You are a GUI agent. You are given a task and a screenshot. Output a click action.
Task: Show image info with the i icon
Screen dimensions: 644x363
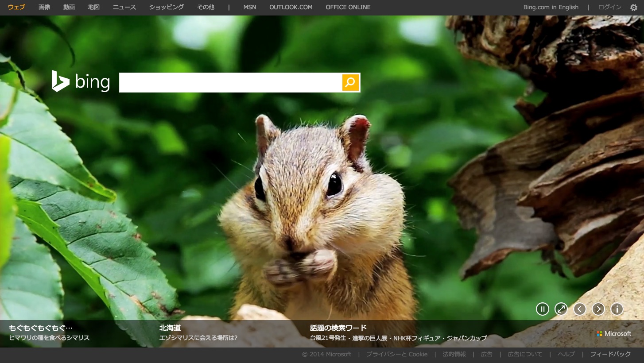pyautogui.click(x=617, y=309)
